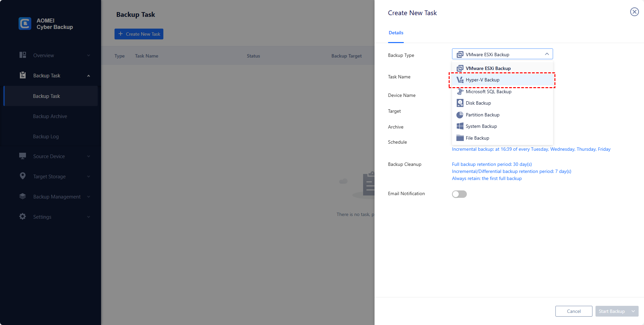Click the File Backup folder icon

460,138
